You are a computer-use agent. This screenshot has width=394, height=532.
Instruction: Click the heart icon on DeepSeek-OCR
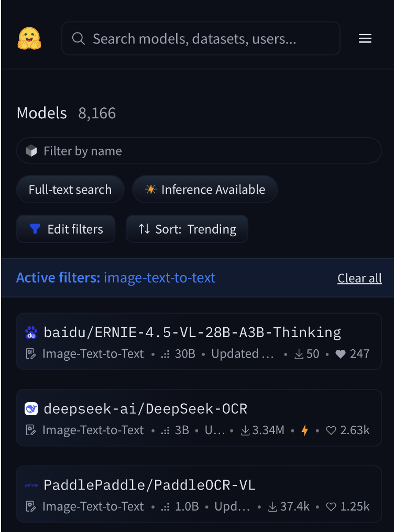(x=331, y=430)
